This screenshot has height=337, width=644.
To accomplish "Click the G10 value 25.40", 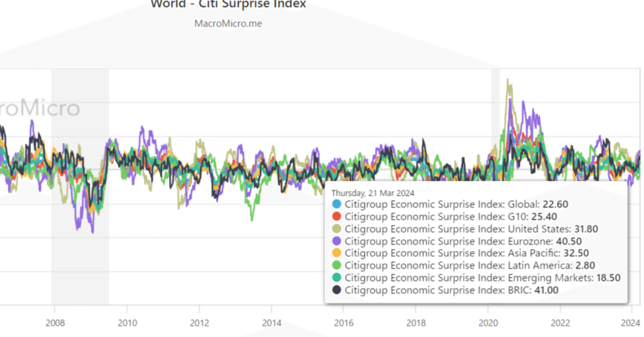I will click(544, 217).
